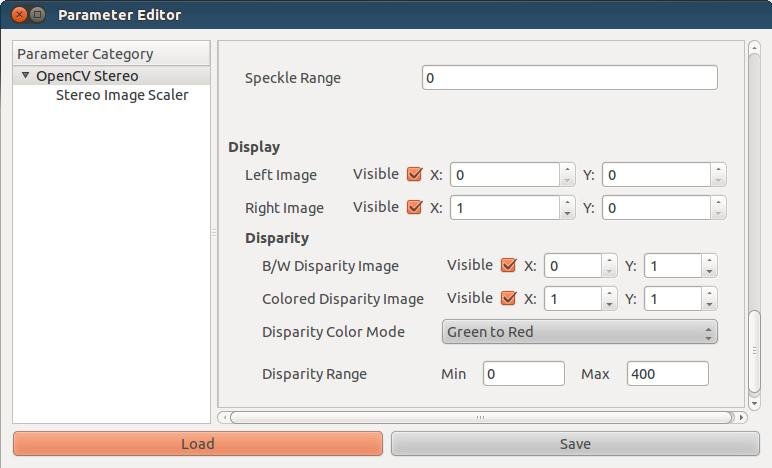The image size is (772, 468).
Task: Disable B/W Disparity Image visibility
Action: [x=508, y=265]
